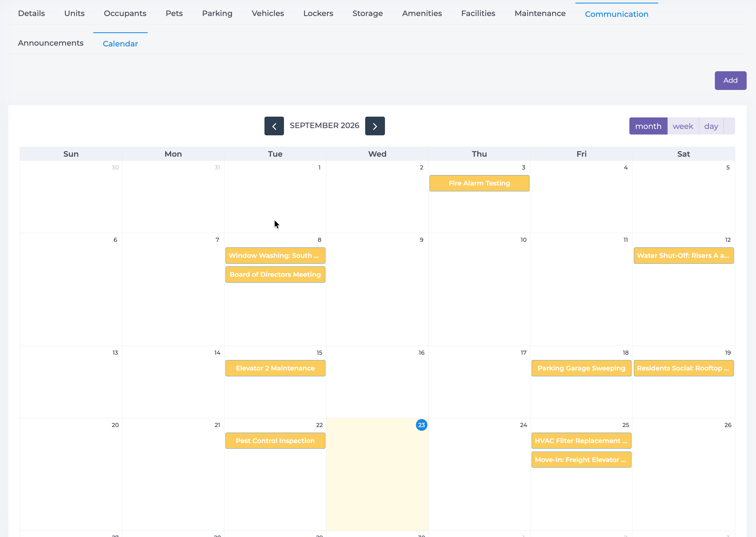This screenshot has height=537, width=756.
Task: Open the Maintenance tab
Action: (540, 14)
